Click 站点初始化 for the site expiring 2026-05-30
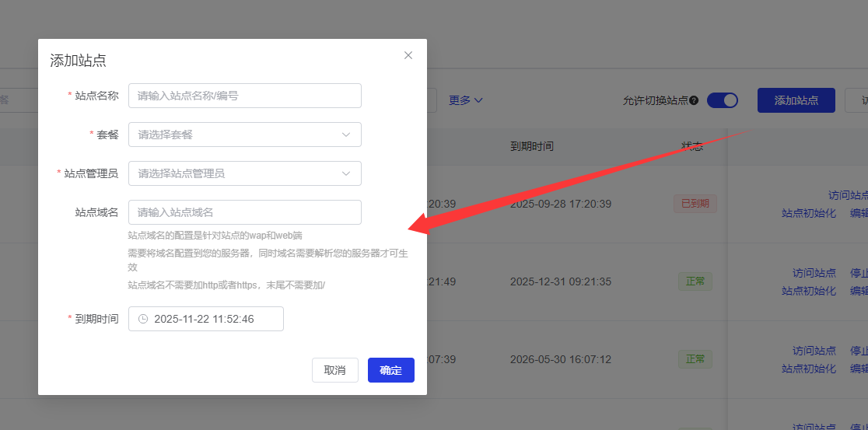 (809, 369)
